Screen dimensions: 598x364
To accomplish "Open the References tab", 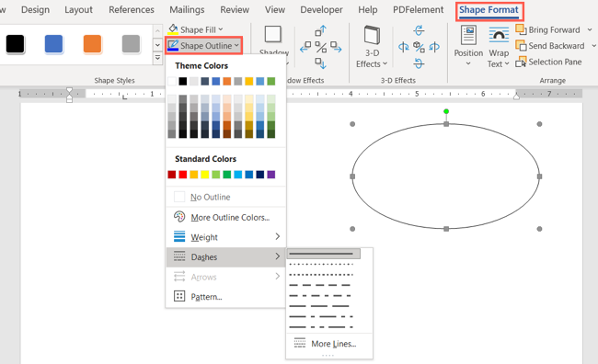I will click(x=132, y=9).
